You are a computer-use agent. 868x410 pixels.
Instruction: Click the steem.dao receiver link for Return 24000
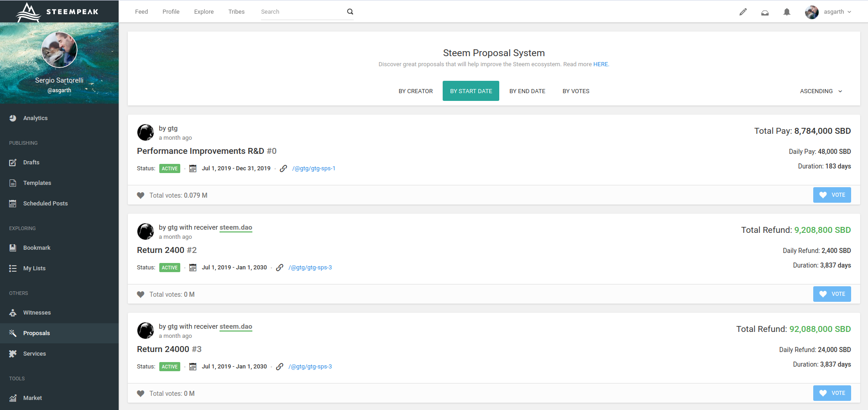coord(236,326)
